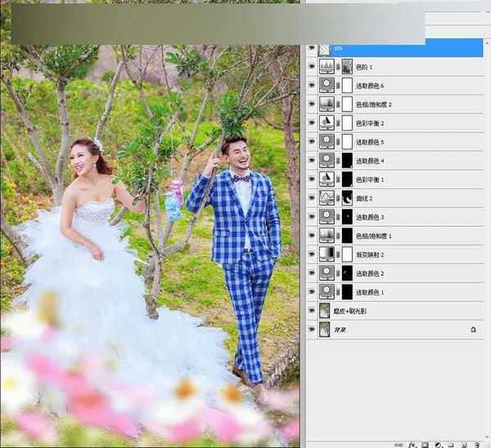This screenshot has width=491, height=448.
Task: Click the lock icon on 背景 layer
Action: [473, 329]
